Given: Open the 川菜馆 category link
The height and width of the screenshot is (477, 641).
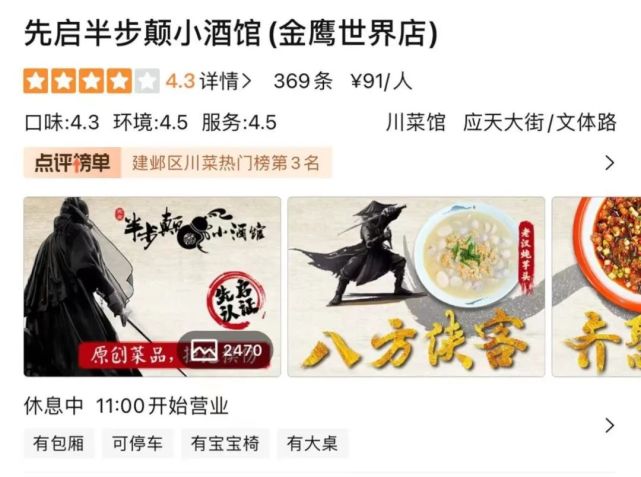Looking at the screenshot, I should 415,122.
